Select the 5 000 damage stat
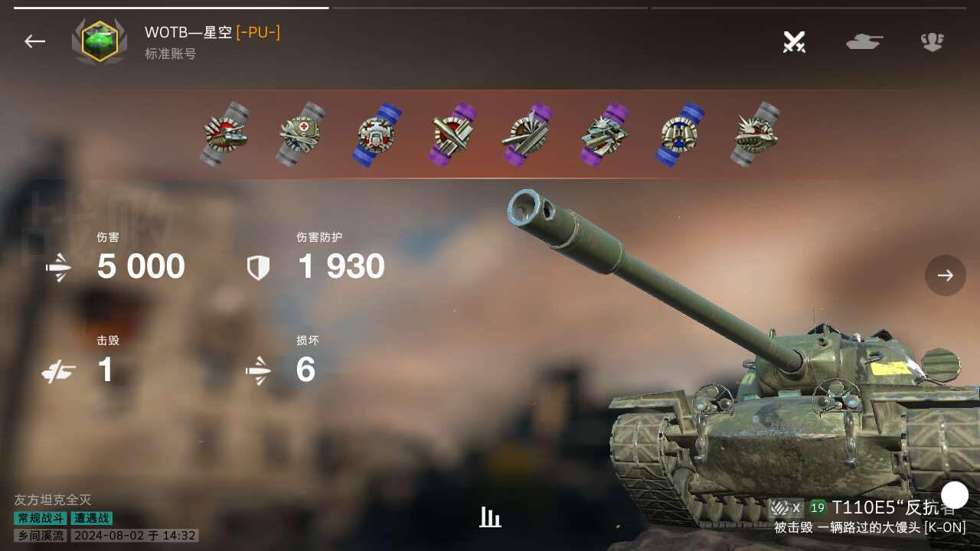This screenshot has height=551, width=980. pyautogui.click(x=141, y=266)
